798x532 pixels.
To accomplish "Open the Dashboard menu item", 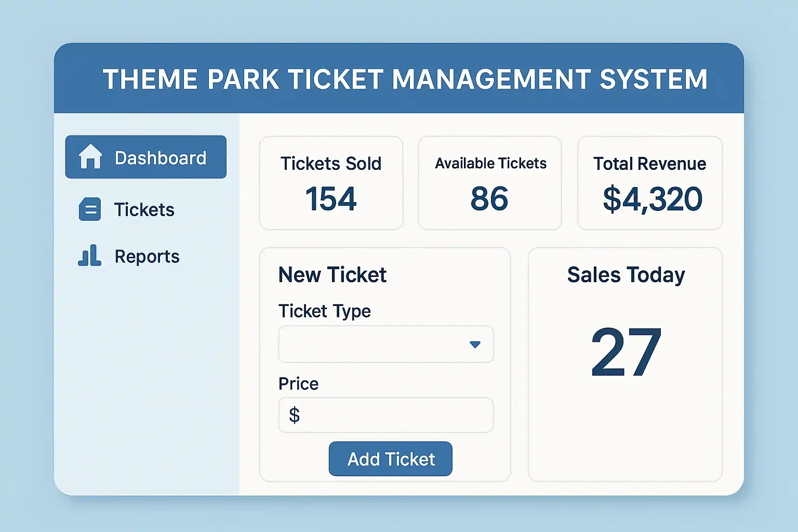I will tap(146, 157).
